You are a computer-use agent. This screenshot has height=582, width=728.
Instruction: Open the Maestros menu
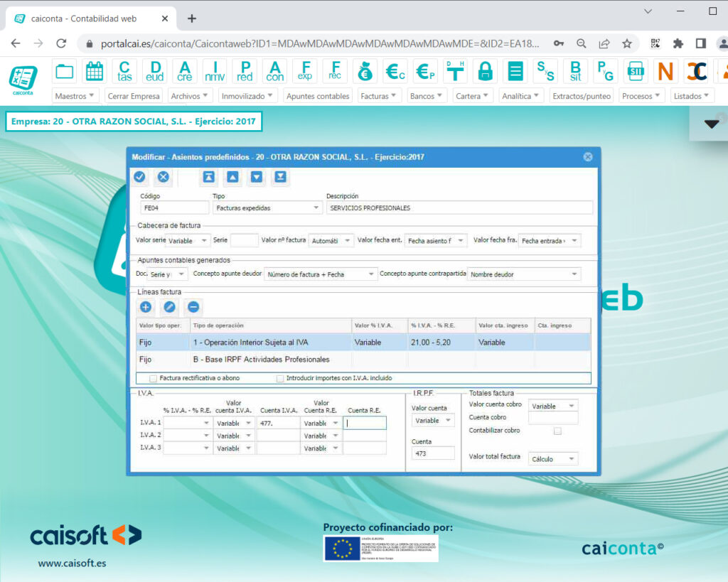(75, 95)
